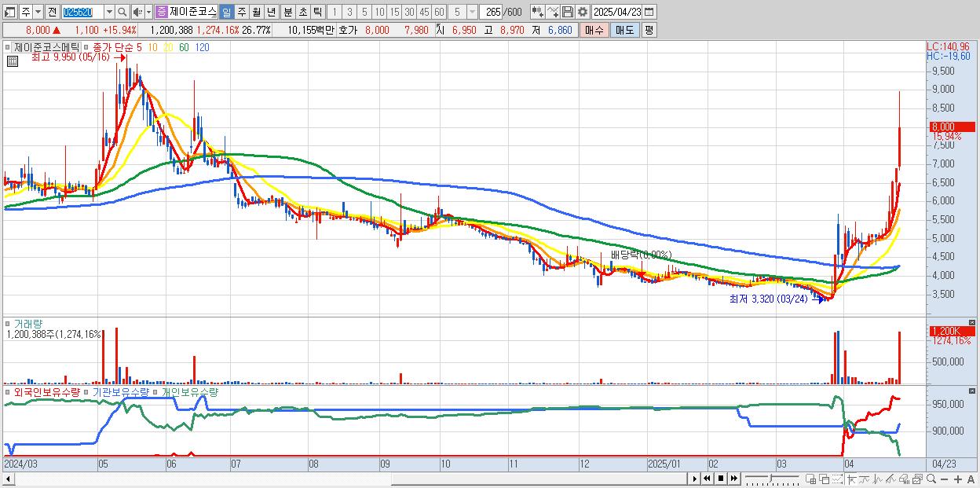Select interval preset 10
This screenshot has width=980, height=488.
[x=379, y=12]
